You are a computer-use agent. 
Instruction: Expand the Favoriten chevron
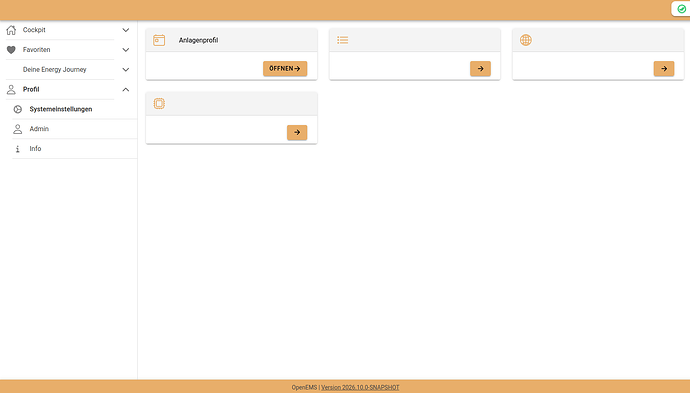click(126, 50)
